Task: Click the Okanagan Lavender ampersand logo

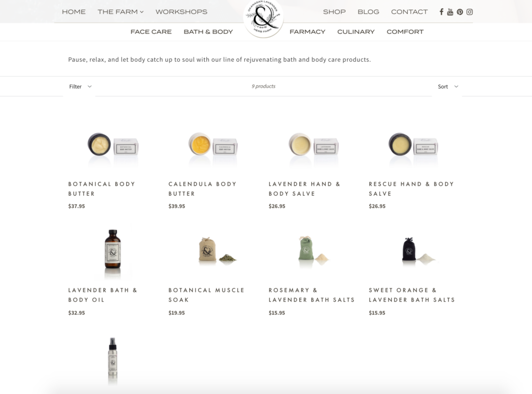Action: click(x=263, y=18)
